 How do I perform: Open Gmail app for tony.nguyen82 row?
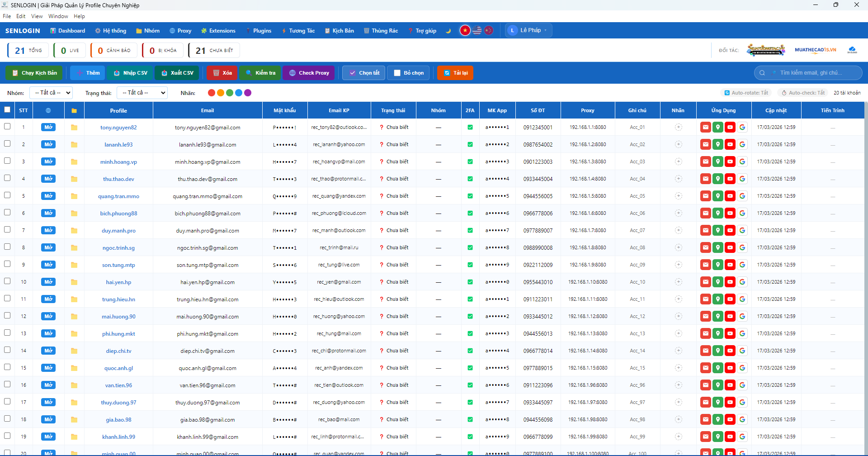click(x=705, y=128)
